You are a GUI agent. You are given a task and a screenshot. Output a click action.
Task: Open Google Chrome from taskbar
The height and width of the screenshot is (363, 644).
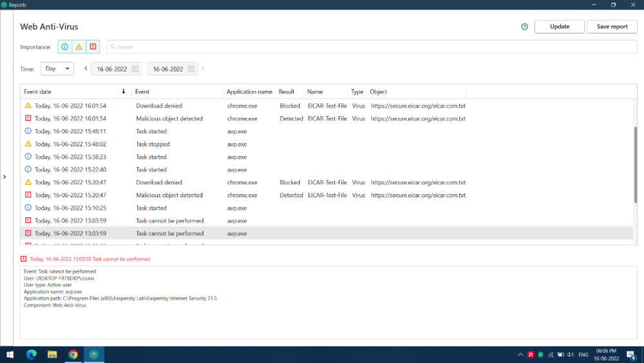point(73,355)
